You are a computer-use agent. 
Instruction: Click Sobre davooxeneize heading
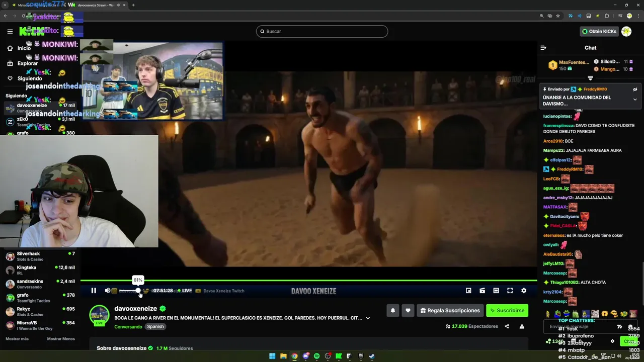pyautogui.click(x=121, y=348)
